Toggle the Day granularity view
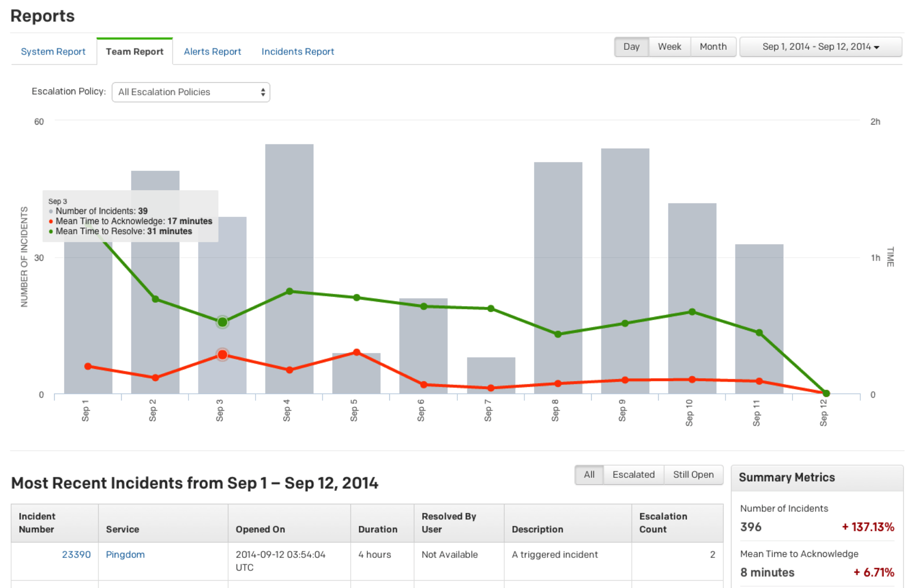The height and width of the screenshot is (588, 909). click(x=631, y=47)
